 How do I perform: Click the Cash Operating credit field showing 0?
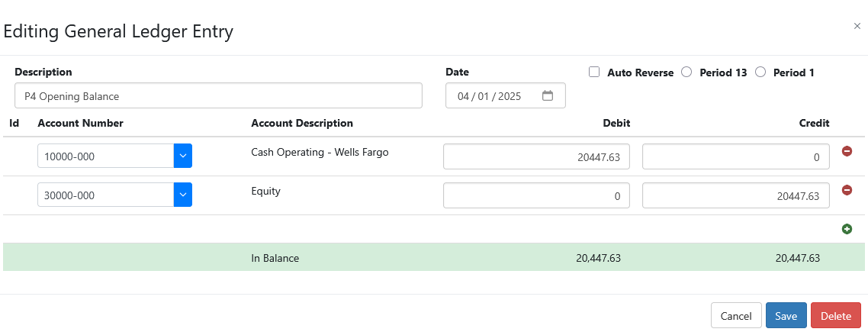tap(736, 157)
